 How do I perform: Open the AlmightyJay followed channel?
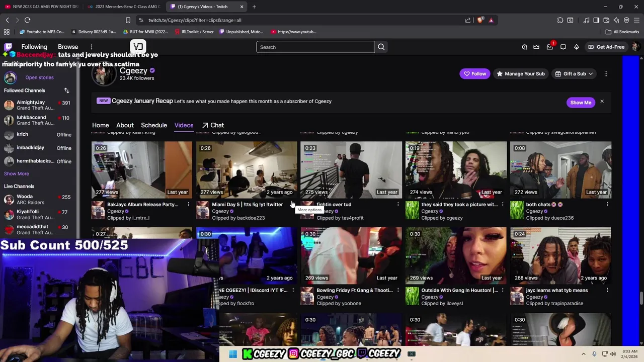point(38,105)
